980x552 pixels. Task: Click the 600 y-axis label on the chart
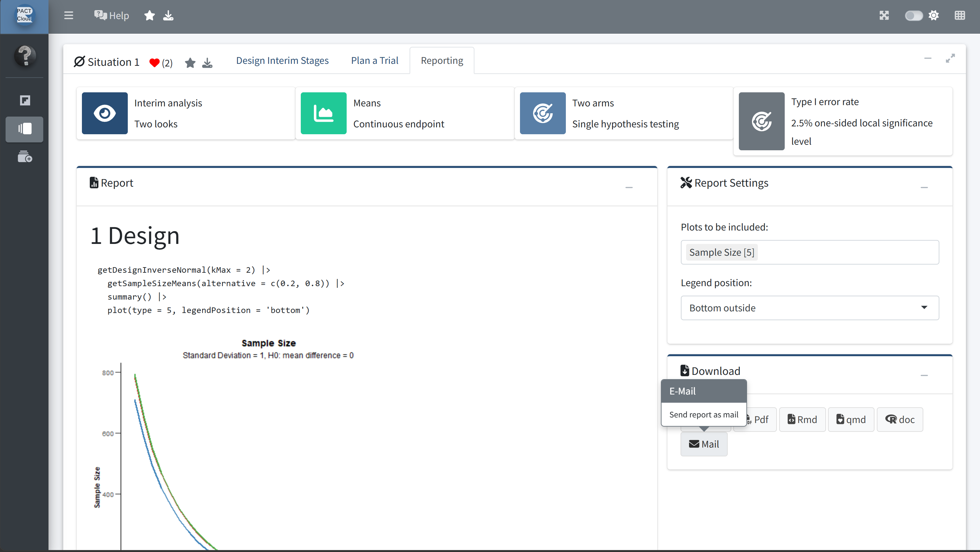[108, 434]
